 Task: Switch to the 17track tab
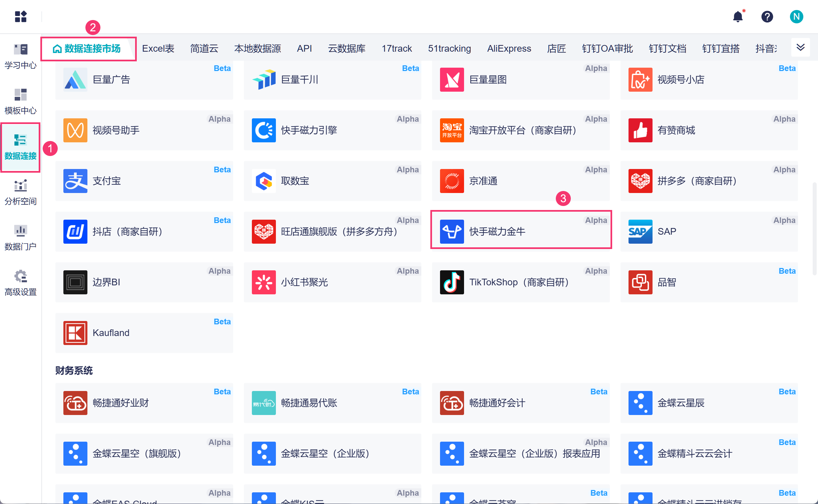pos(397,49)
